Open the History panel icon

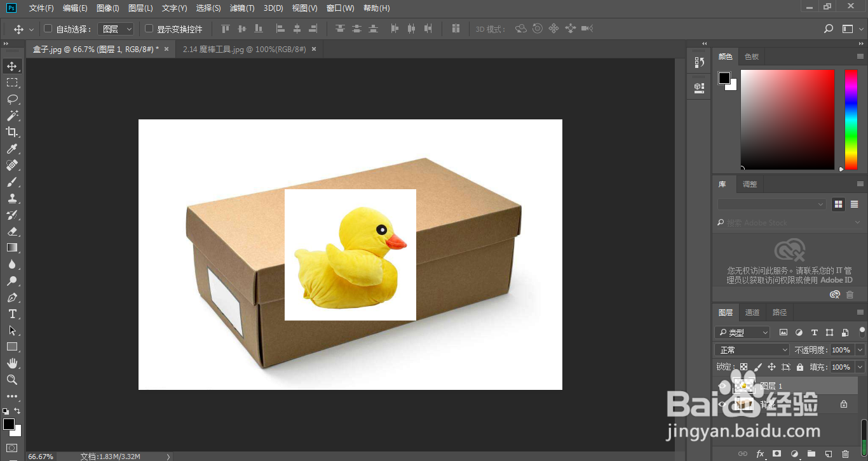tap(699, 62)
